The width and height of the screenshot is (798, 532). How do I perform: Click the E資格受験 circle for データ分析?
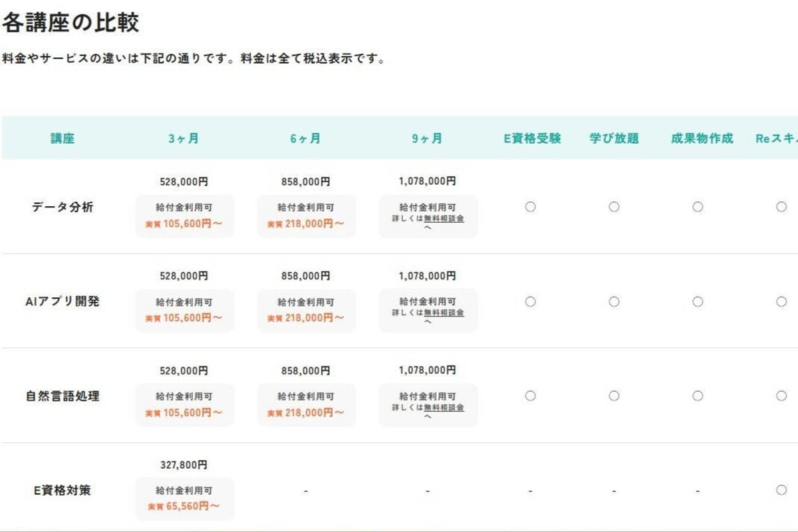[x=530, y=207]
